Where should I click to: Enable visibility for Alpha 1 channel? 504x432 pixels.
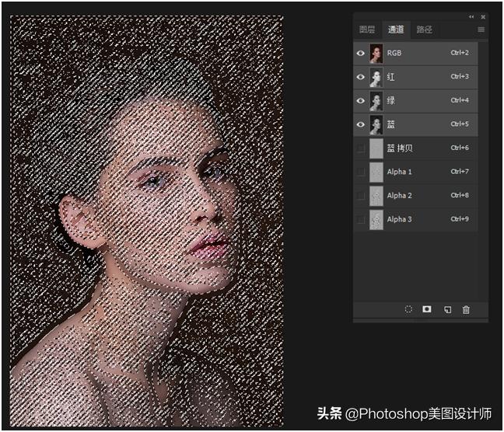[360, 172]
